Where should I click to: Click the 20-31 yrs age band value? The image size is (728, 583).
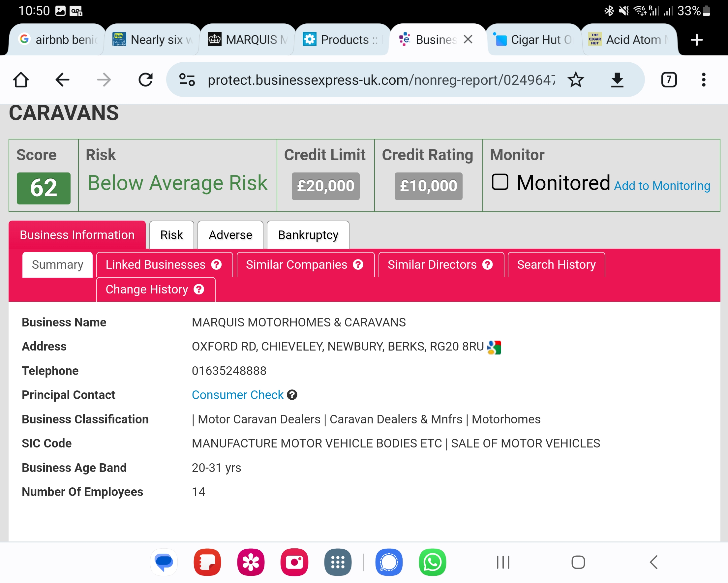coord(216,468)
